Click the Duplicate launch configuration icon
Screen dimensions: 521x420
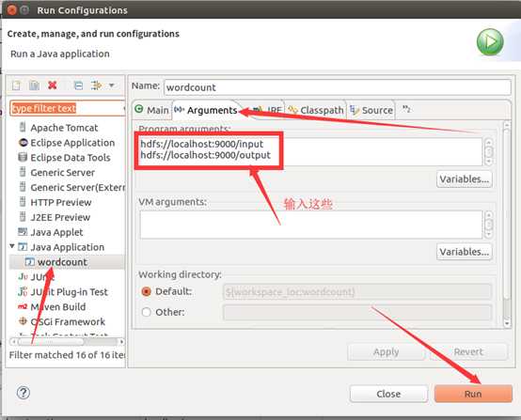[34, 86]
